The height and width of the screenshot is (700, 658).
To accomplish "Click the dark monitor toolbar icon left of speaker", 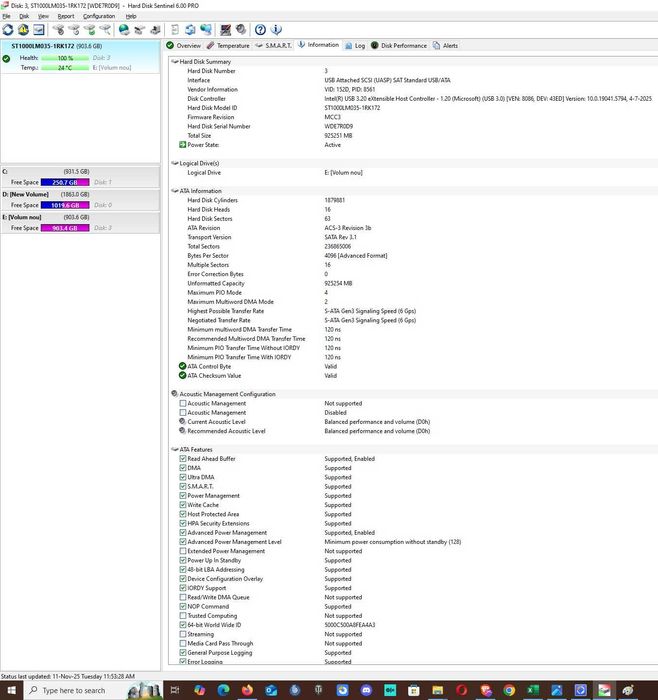I will (x=225, y=30).
